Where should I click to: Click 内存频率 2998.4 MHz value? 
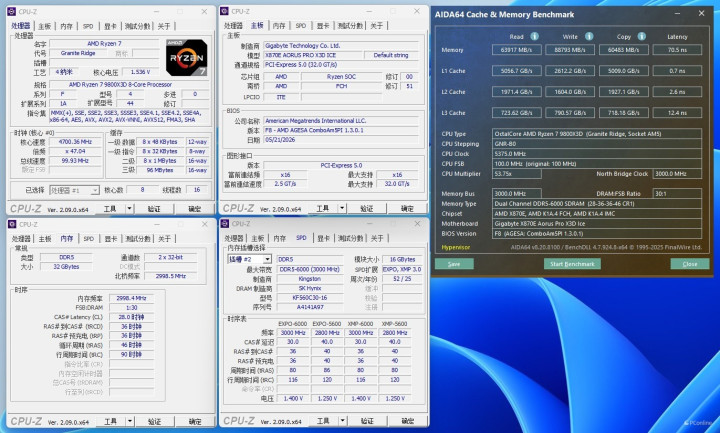[x=131, y=298]
